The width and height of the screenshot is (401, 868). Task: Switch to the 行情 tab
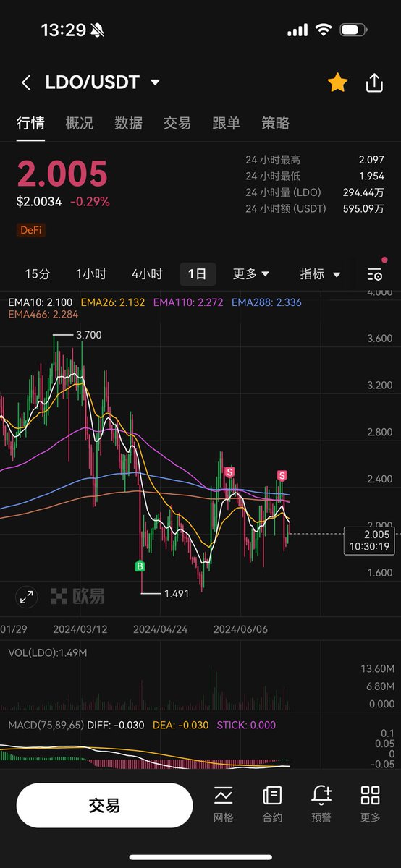(x=30, y=123)
